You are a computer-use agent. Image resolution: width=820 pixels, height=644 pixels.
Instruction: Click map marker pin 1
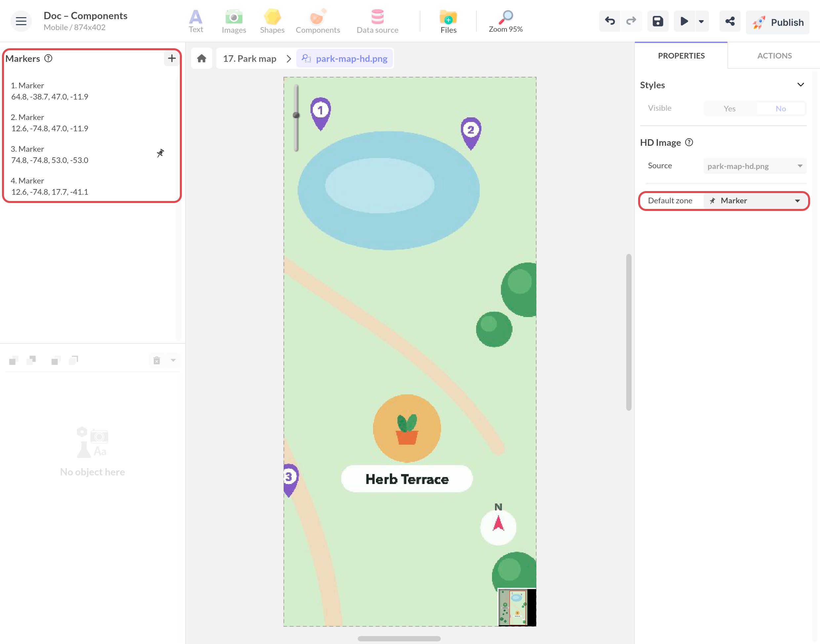320,113
